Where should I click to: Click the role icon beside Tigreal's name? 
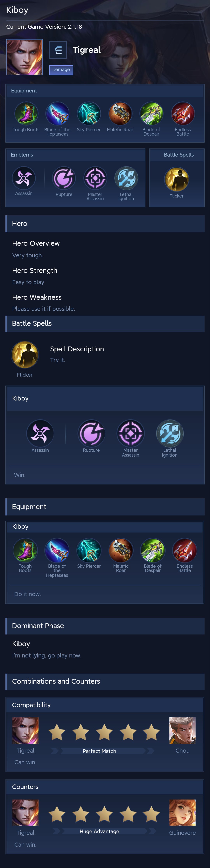(58, 50)
